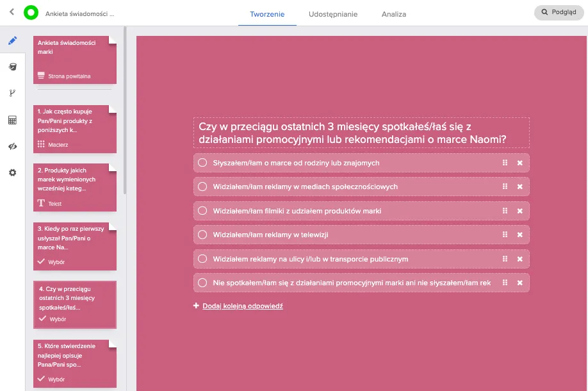Edit the question title 'Czy w przeciągu ostatnich 3 miesięcy'
Screen dimensions: 588x391
pos(361,133)
